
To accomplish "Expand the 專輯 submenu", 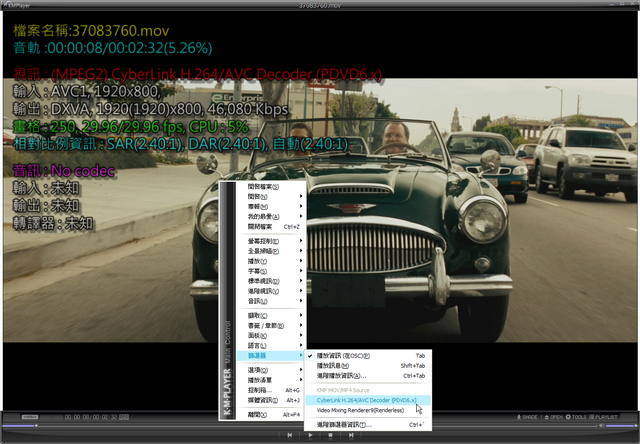I will [x=271, y=206].
